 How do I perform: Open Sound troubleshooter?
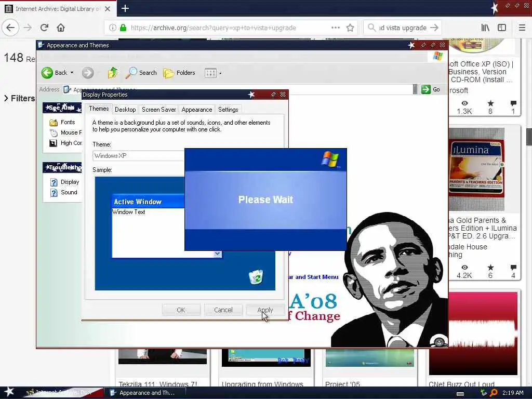coord(69,192)
